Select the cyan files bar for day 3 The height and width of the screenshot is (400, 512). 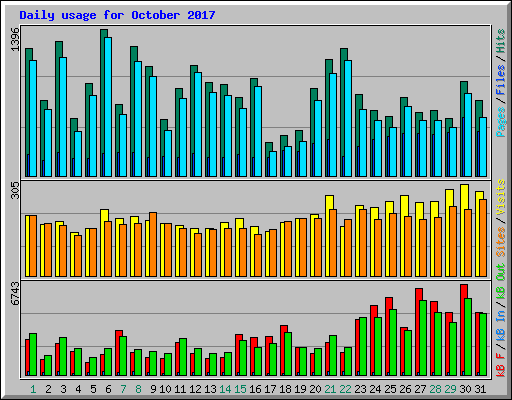click(x=63, y=117)
